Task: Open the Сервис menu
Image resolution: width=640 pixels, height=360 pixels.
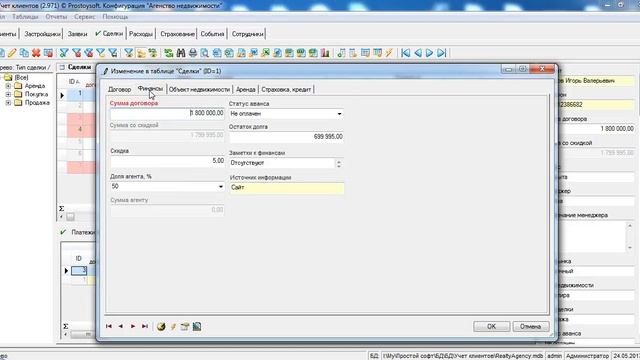Action: pyautogui.click(x=85, y=17)
